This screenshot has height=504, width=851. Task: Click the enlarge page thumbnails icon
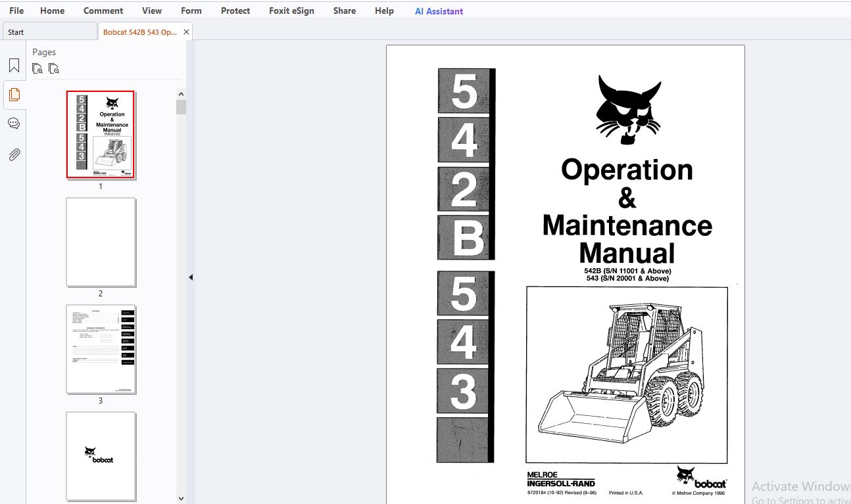[37, 68]
